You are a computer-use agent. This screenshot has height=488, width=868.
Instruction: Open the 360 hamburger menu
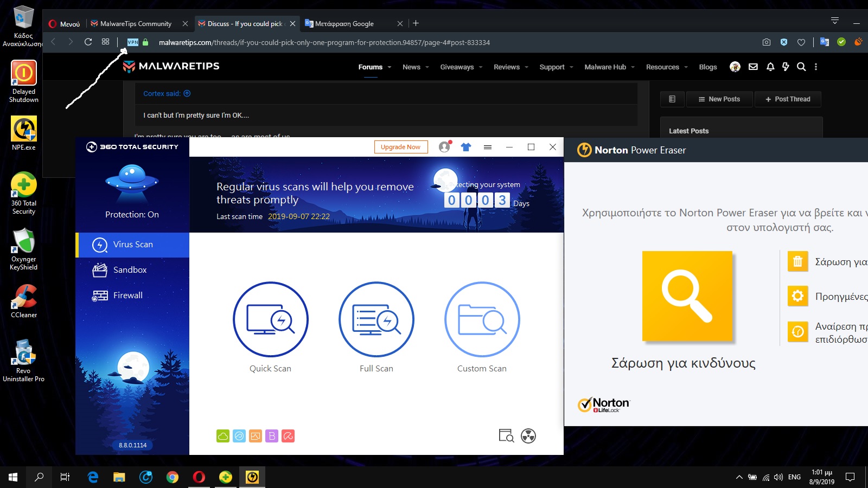click(488, 147)
